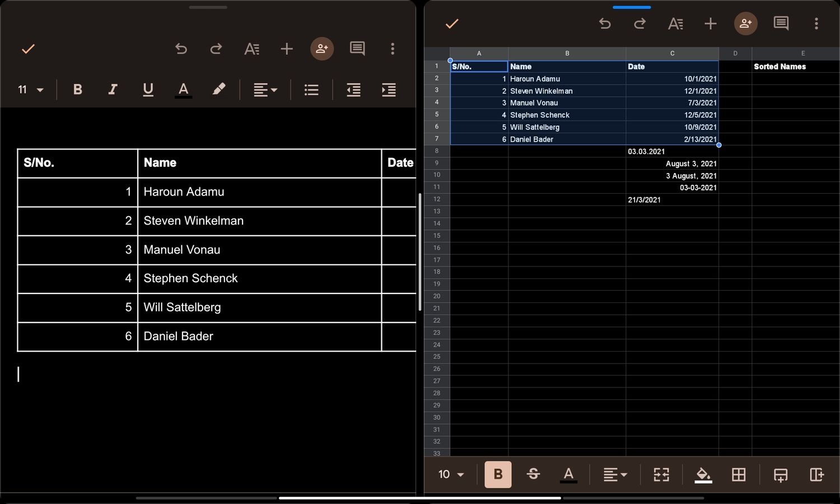The width and height of the screenshot is (840, 504).
Task: Open the insert plus menu in Docs
Action: coord(287,49)
